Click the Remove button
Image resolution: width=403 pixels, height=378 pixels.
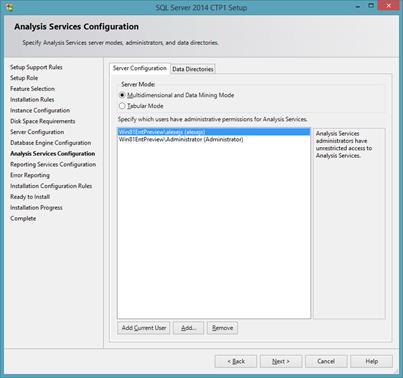(x=222, y=328)
